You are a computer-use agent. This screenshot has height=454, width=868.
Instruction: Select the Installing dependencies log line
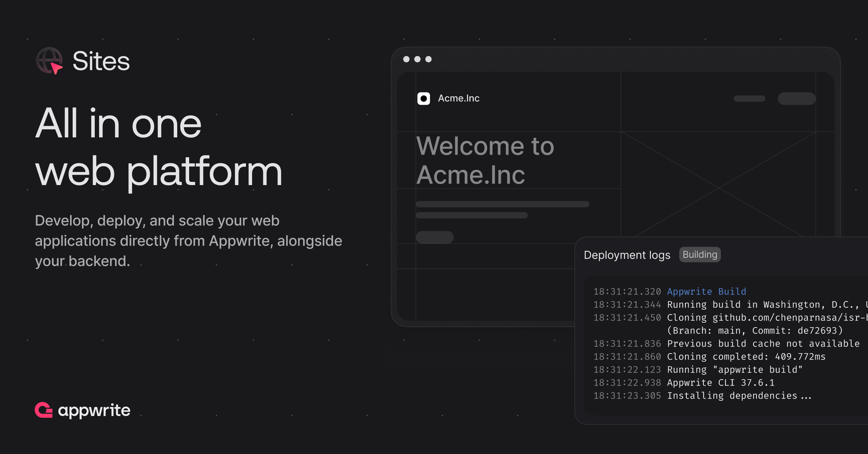(x=739, y=396)
